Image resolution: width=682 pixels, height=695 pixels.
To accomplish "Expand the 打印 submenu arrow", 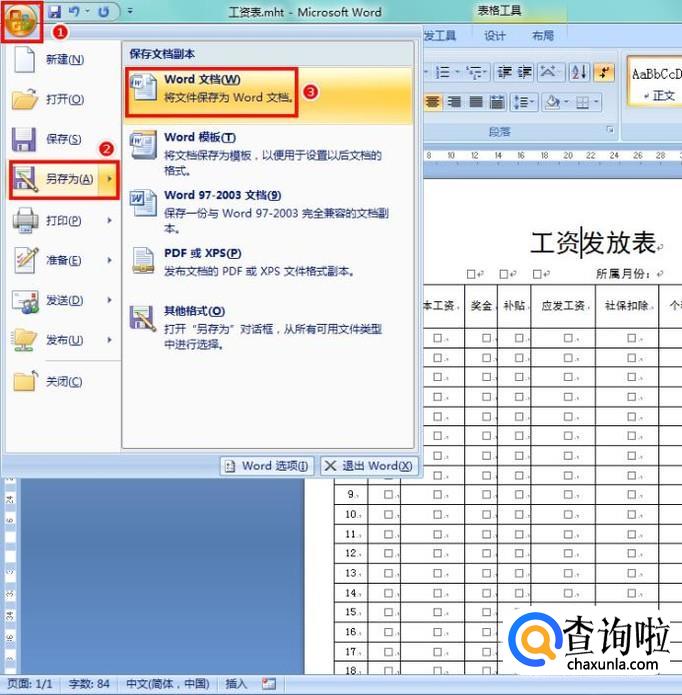I will point(109,220).
